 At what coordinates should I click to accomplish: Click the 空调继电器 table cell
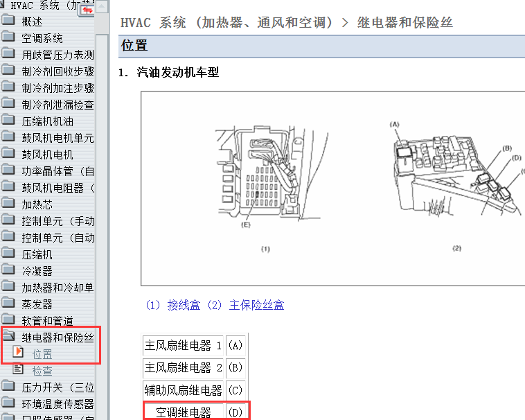pos(183,412)
